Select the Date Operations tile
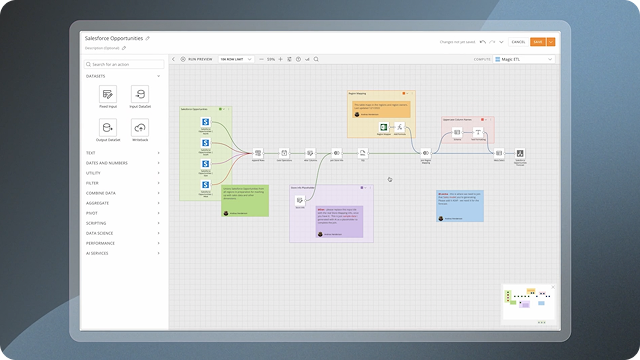640x360 pixels. 284,153
